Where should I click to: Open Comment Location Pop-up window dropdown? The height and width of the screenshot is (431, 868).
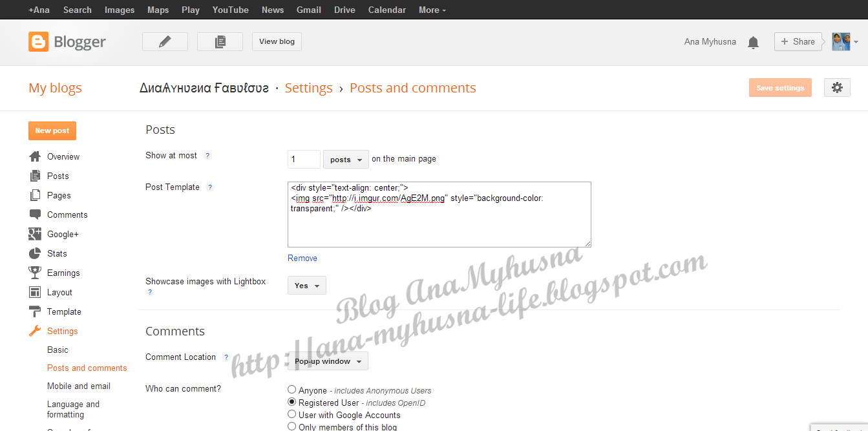tap(328, 361)
